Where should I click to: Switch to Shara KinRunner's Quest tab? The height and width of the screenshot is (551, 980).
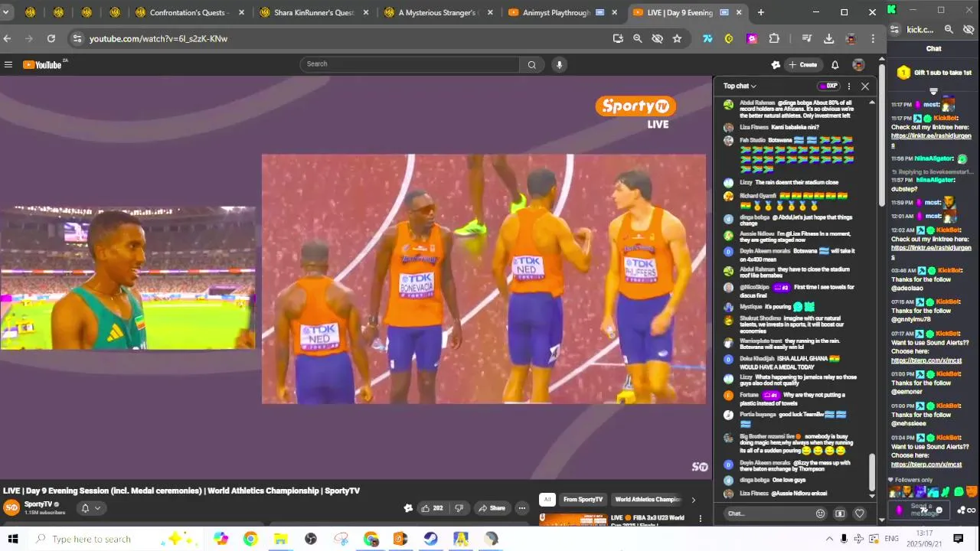click(x=314, y=12)
